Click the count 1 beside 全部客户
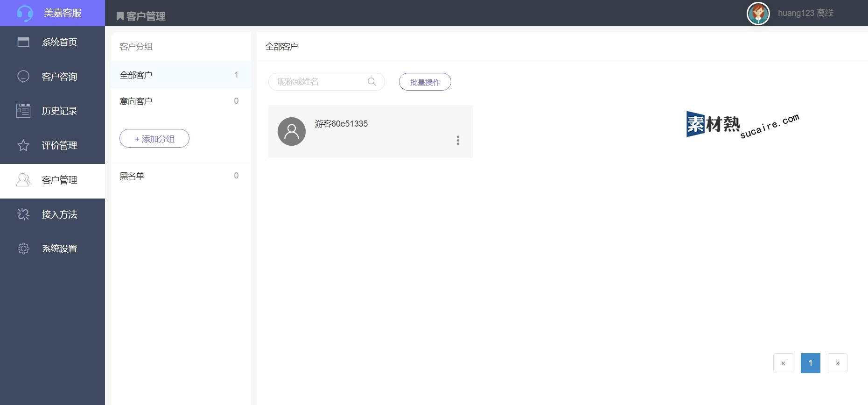This screenshot has height=405, width=868. [236, 75]
